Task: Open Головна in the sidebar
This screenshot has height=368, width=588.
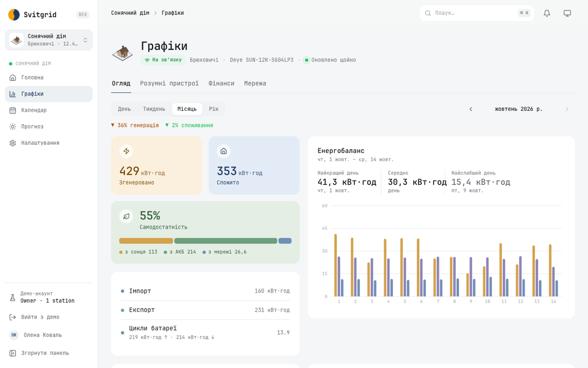Action: click(49, 78)
